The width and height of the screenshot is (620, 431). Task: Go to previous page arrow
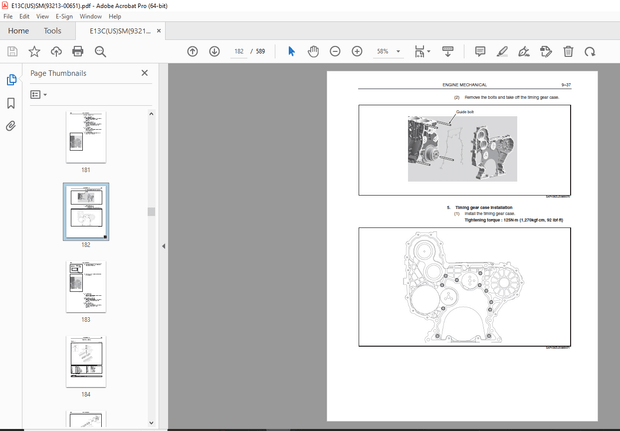193,51
